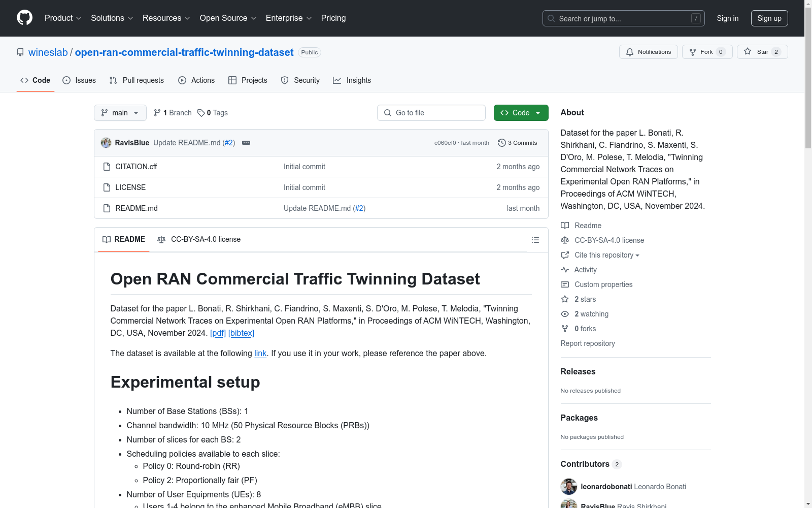Go to the Pricing page
The height and width of the screenshot is (508, 812).
[333, 18]
